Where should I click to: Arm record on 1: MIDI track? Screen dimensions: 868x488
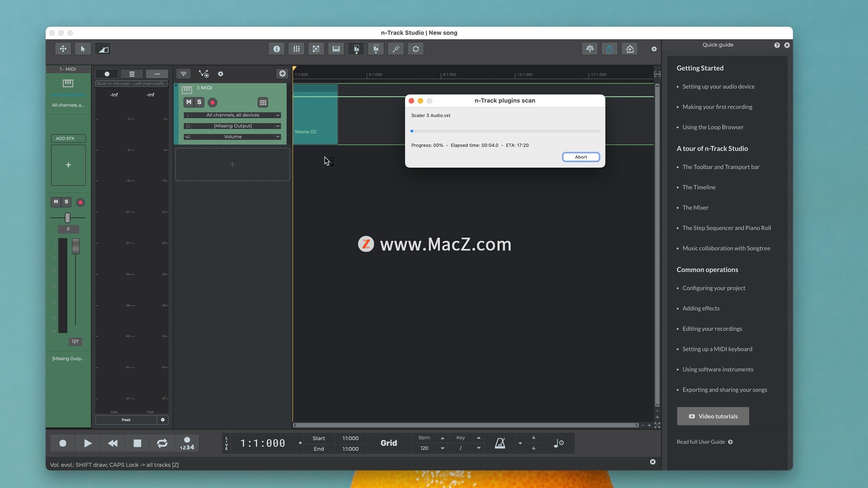point(212,103)
